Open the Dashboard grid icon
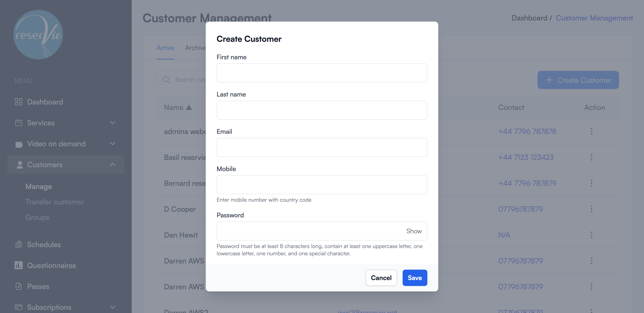644x313 pixels. 18,102
